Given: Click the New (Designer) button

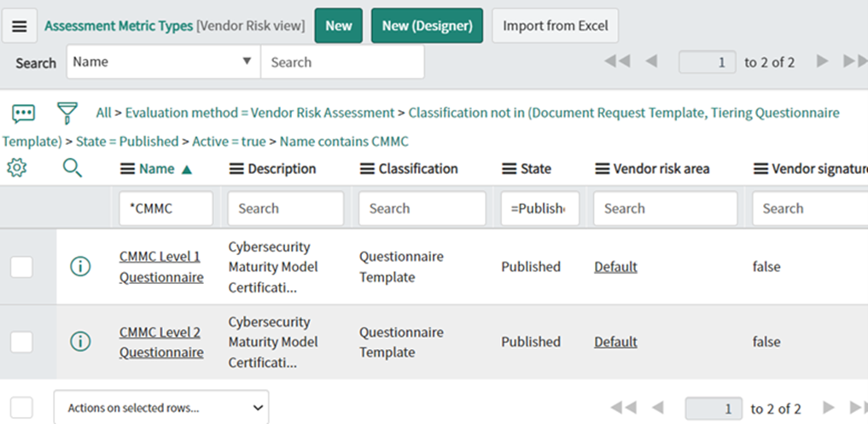Looking at the screenshot, I should tap(427, 26).
